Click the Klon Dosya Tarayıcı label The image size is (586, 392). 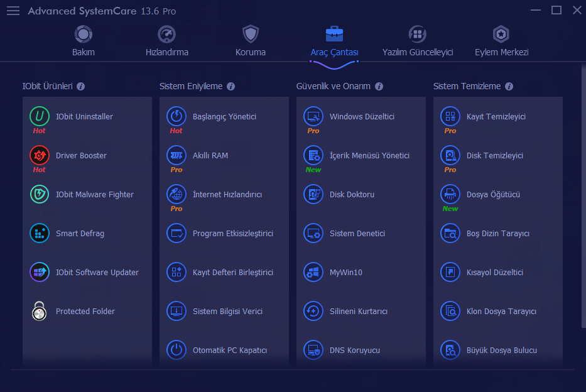point(501,312)
